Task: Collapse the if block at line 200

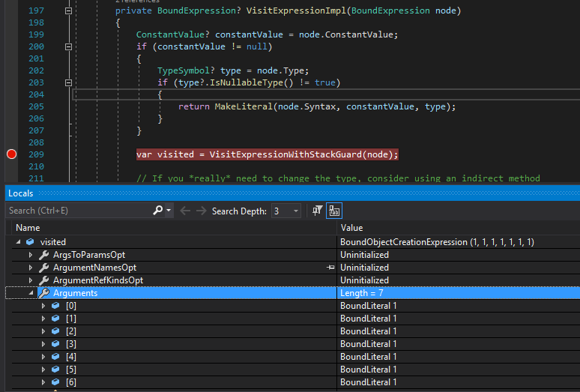Action: 68,46
